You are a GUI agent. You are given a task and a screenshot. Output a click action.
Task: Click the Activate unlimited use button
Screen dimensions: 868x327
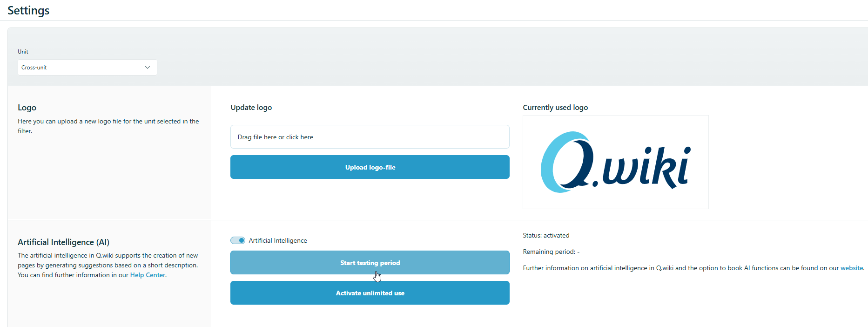(370, 293)
